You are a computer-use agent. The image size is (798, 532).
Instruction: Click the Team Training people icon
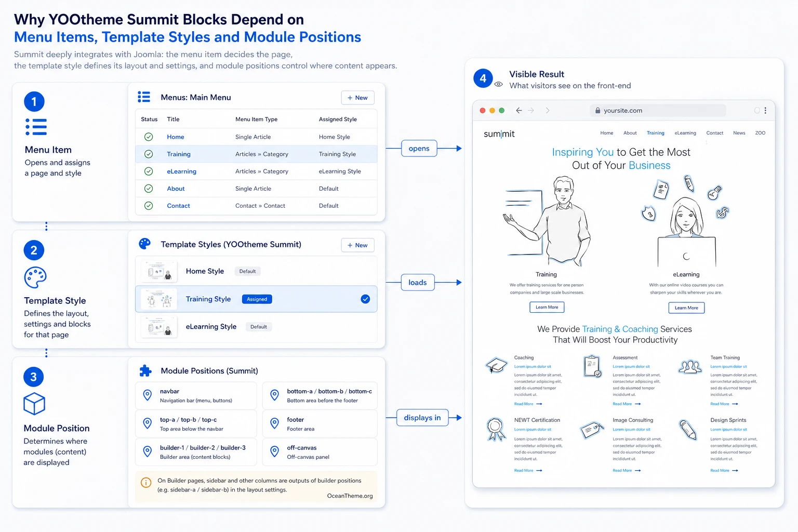click(690, 367)
